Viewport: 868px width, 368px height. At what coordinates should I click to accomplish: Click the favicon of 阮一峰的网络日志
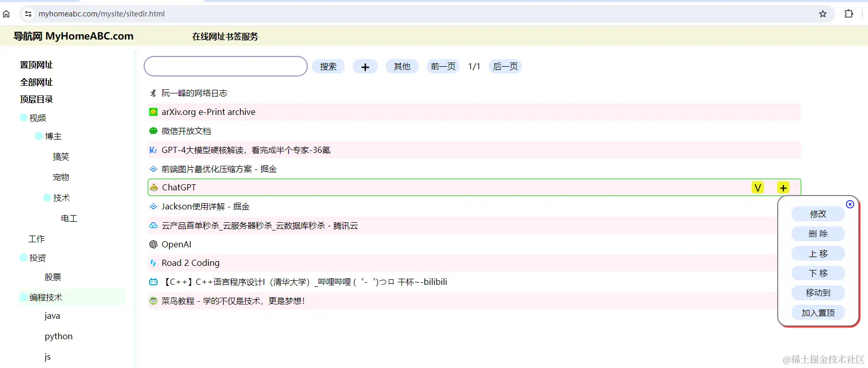[x=153, y=93]
